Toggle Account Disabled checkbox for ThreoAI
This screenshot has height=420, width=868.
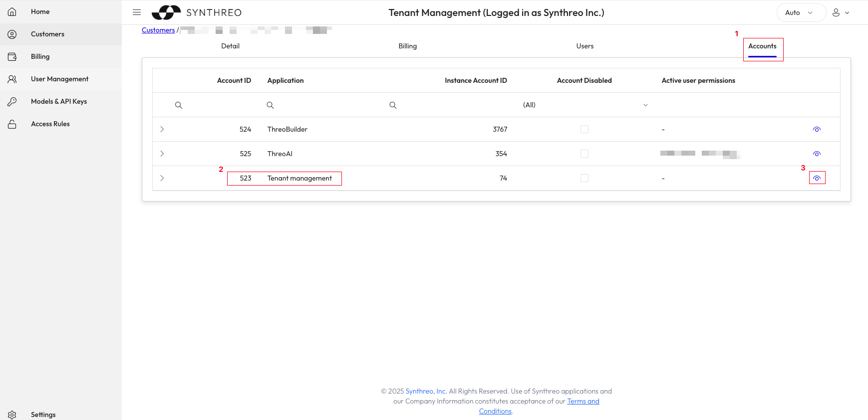click(584, 154)
